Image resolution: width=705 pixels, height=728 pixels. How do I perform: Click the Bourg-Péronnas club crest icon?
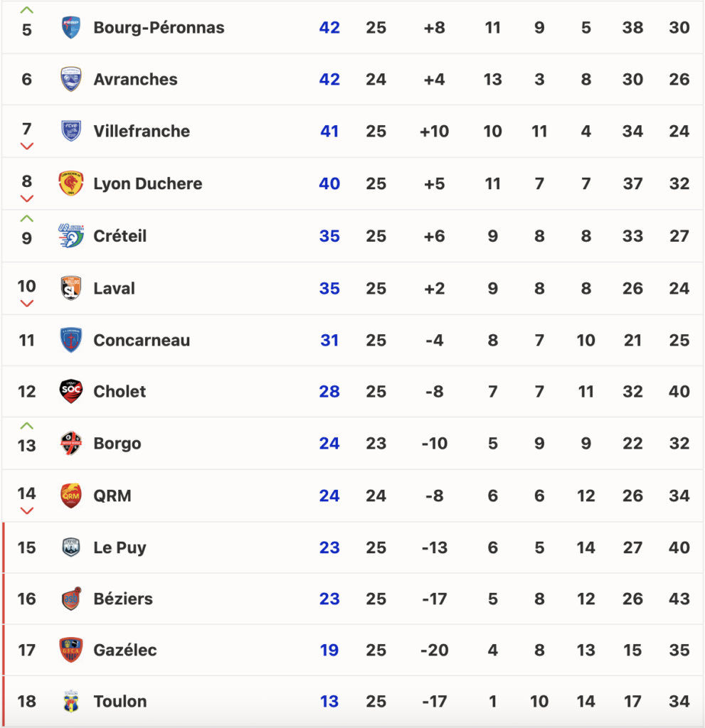coord(71,28)
